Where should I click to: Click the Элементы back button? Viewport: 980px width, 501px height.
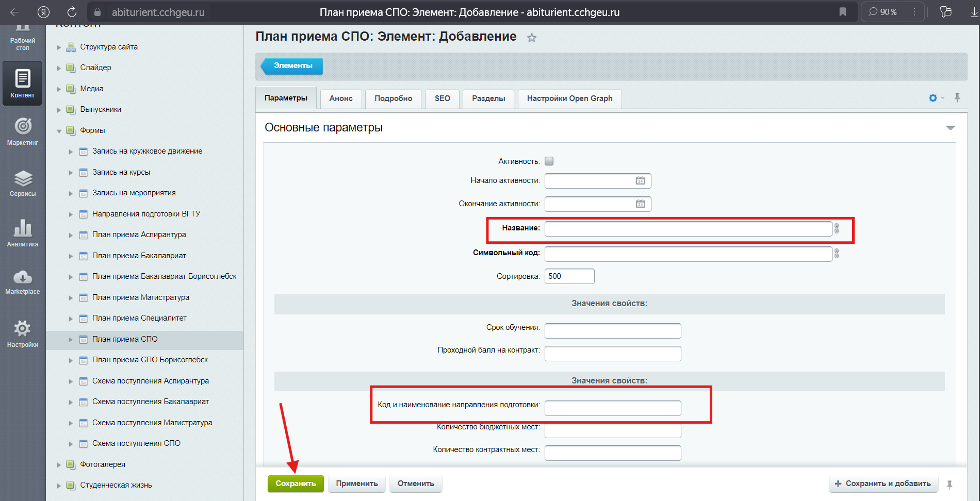click(292, 66)
